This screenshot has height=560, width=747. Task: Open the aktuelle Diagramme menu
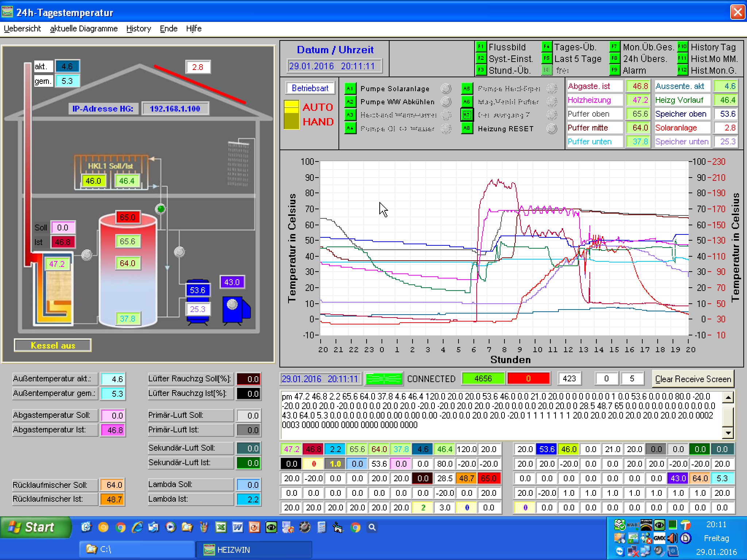pos(84,29)
